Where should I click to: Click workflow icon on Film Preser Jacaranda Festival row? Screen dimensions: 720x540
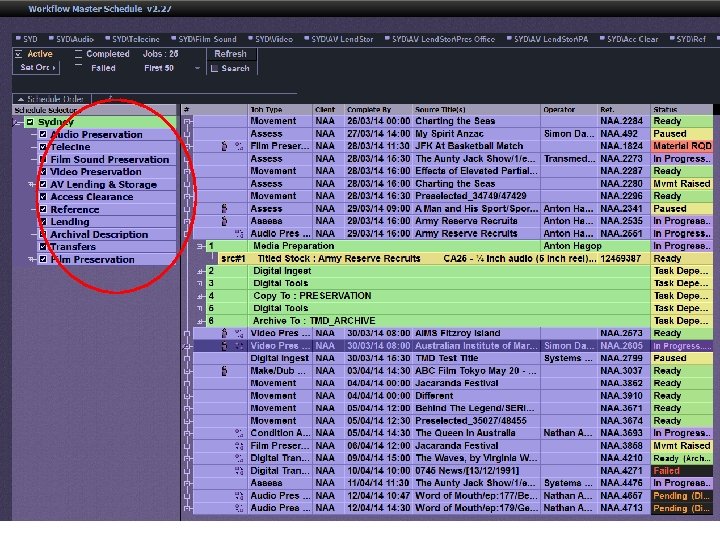[x=239, y=445]
